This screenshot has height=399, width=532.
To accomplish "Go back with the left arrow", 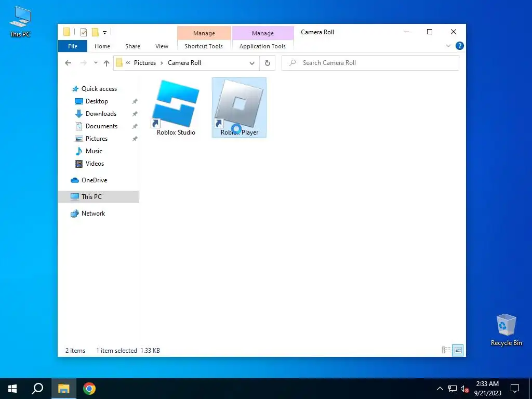I will click(68, 63).
